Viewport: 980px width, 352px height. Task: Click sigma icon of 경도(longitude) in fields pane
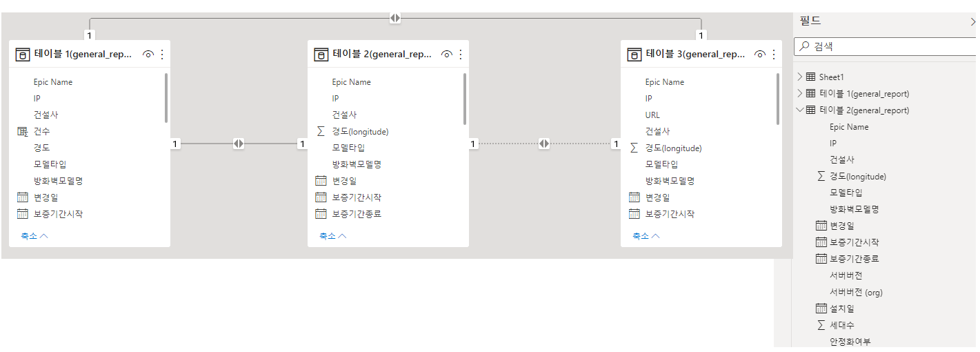pyautogui.click(x=821, y=176)
